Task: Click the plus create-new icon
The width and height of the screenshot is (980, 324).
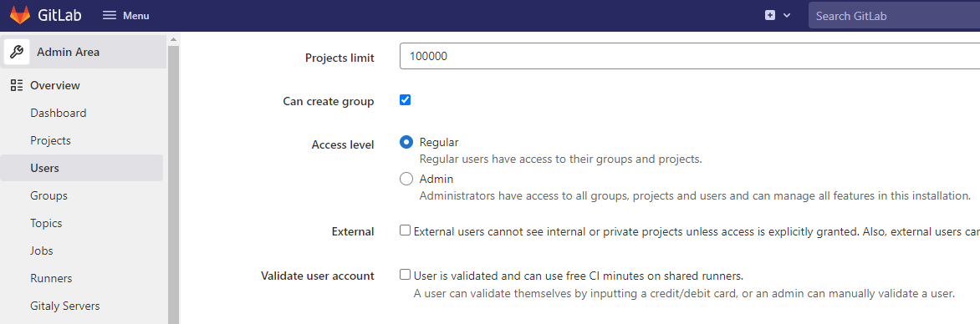Action: [x=770, y=16]
